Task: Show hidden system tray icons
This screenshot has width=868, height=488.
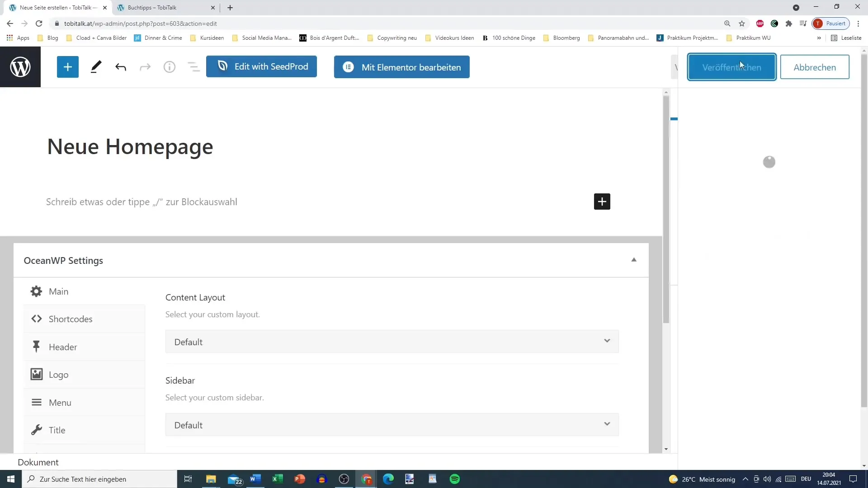Action: [745, 479]
